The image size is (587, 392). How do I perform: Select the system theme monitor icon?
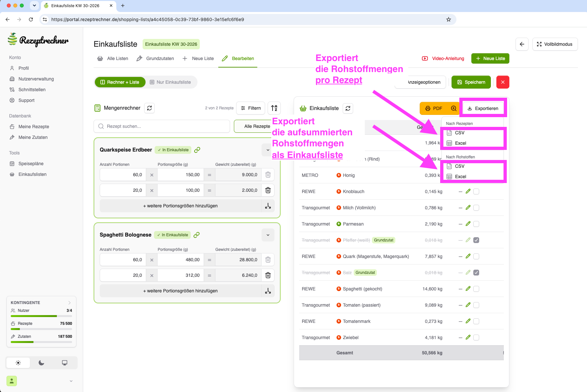pyautogui.click(x=65, y=363)
